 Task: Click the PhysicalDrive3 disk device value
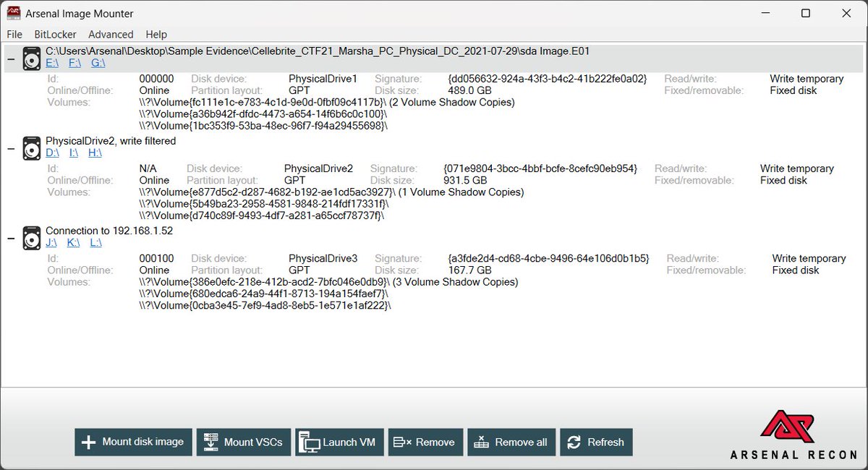(323, 258)
